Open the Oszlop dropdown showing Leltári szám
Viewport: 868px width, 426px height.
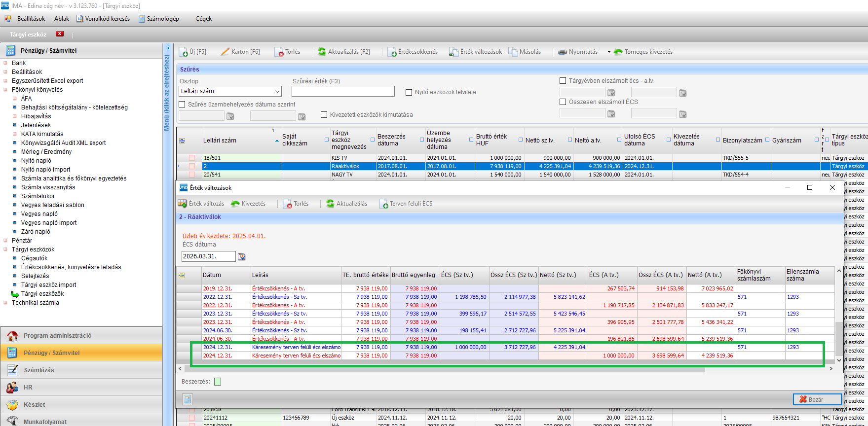click(230, 91)
